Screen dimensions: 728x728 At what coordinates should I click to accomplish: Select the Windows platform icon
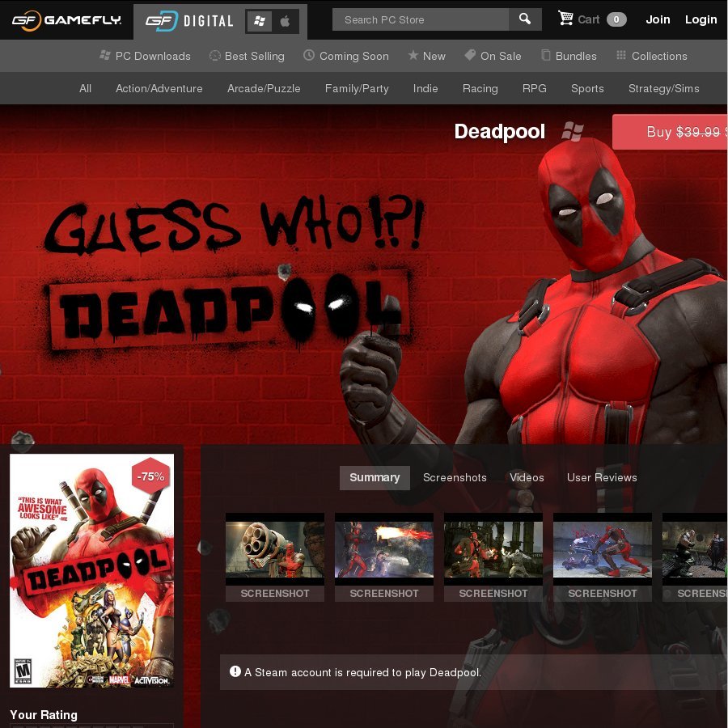259,21
